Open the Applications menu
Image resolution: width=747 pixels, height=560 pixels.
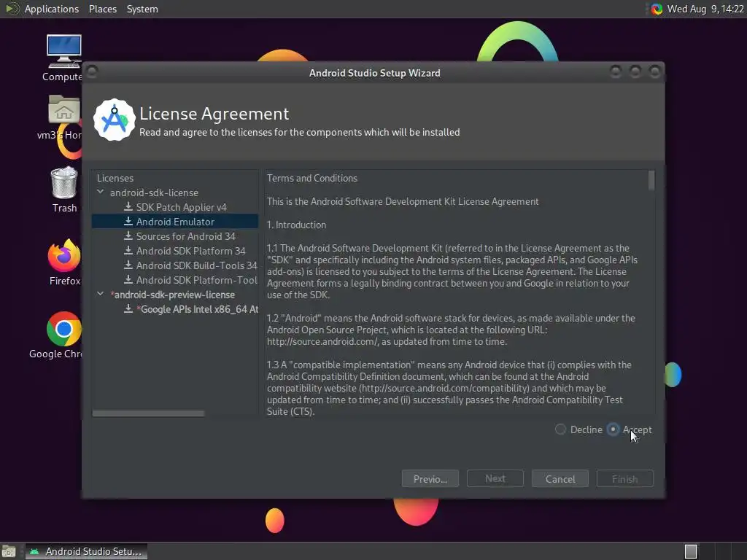52,9
